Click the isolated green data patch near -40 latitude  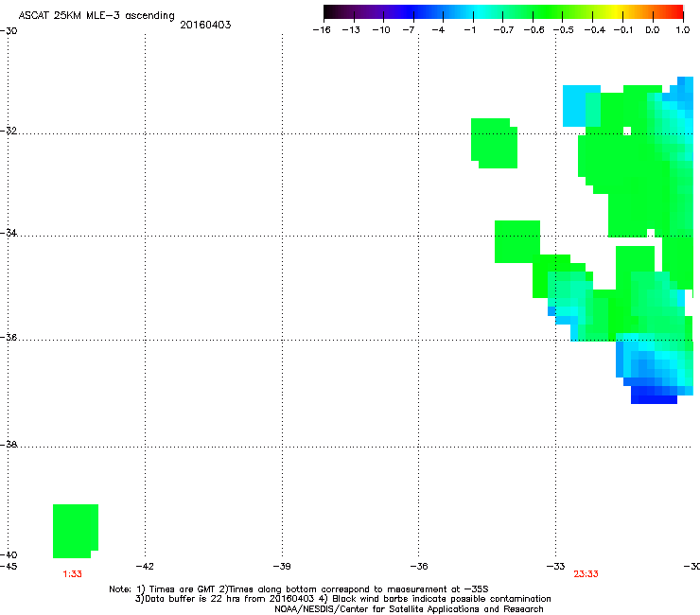[x=76, y=531]
